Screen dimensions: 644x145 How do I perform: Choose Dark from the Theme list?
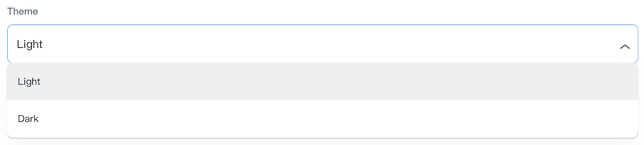(322, 119)
